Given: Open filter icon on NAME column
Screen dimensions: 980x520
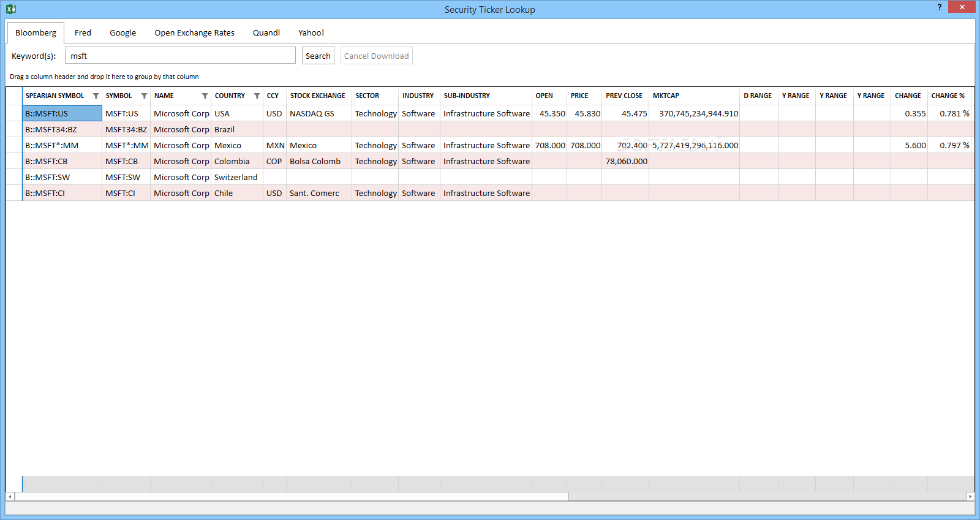Looking at the screenshot, I should click(205, 96).
